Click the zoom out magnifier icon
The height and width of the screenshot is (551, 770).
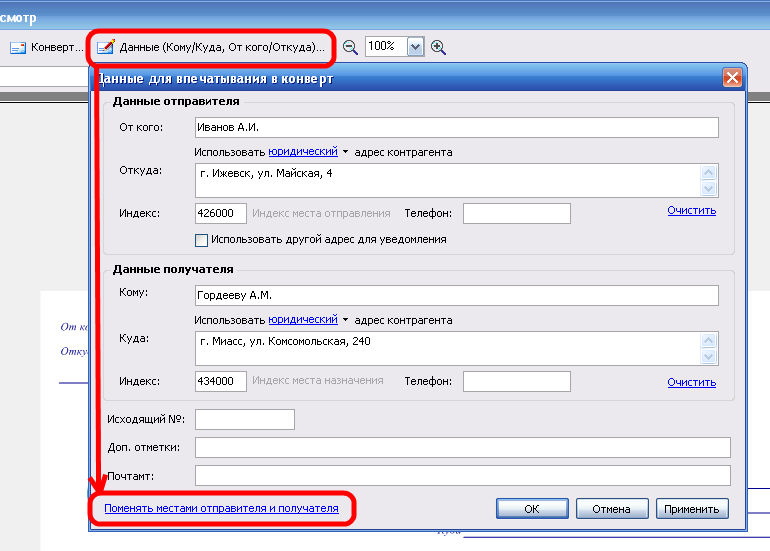[x=350, y=47]
